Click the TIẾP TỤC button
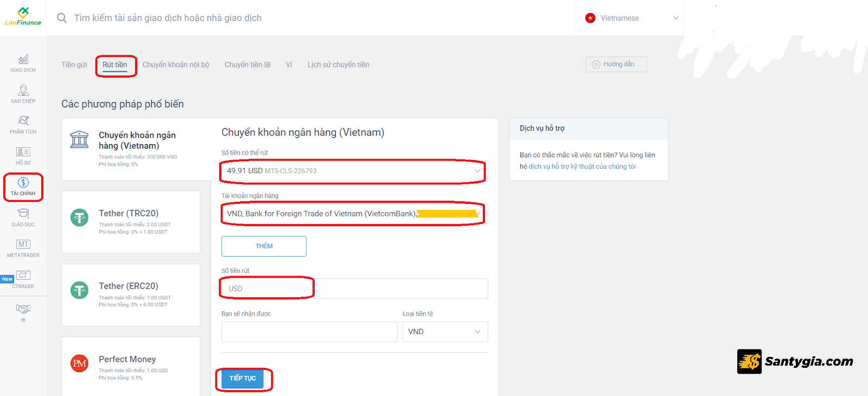 tap(242, 378)
